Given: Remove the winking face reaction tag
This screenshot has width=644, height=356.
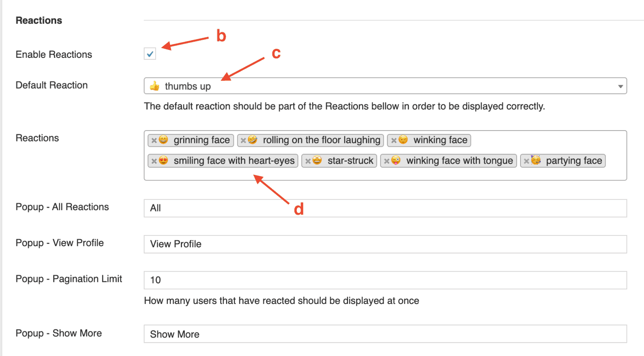Looking at the screenshot, I should [x=394, y=140].
